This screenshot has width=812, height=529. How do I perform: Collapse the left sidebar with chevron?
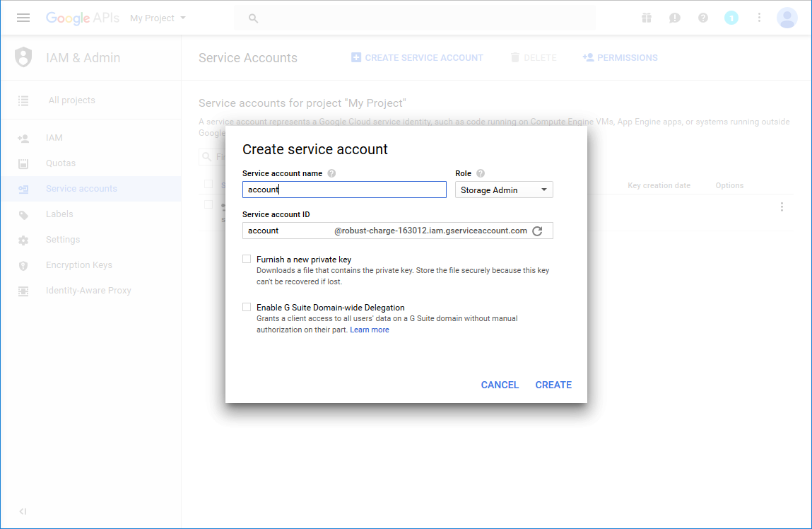click(x=23, y=511)
